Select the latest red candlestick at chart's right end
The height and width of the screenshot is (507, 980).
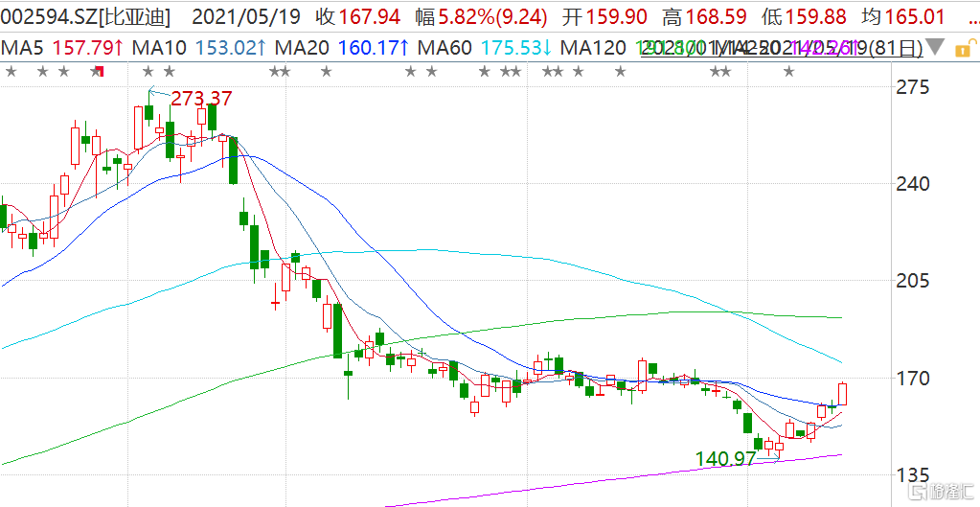tap(842, 394)
